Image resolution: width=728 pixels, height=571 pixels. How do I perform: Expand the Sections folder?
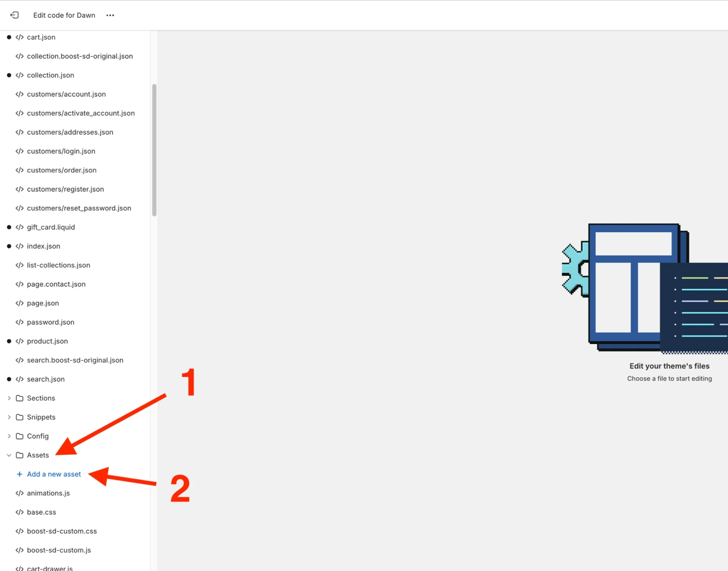(9, 398)
